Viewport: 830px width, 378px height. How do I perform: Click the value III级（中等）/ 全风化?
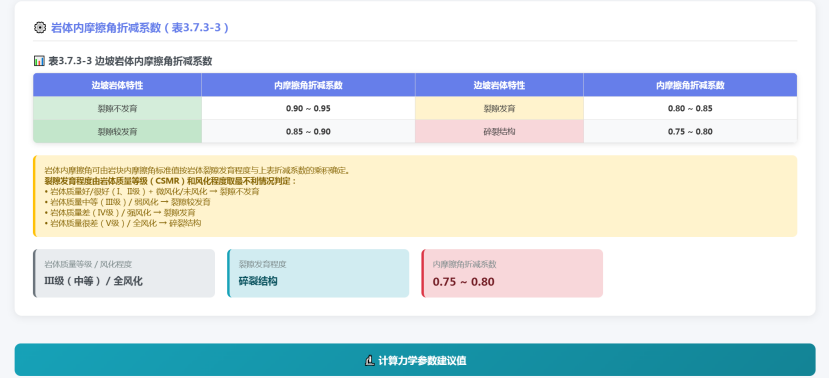(x=94, y=281)
